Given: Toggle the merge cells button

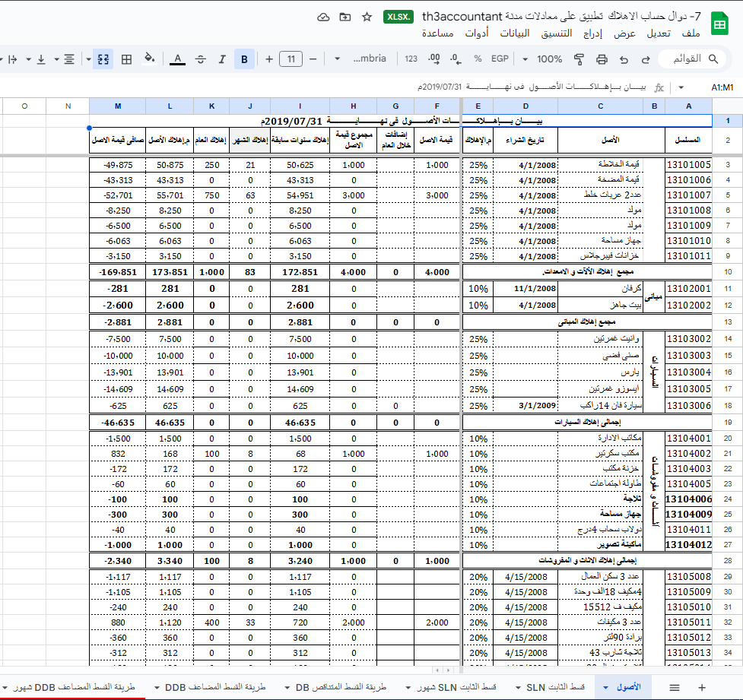Looking at the screenshot, I should 103,59.
